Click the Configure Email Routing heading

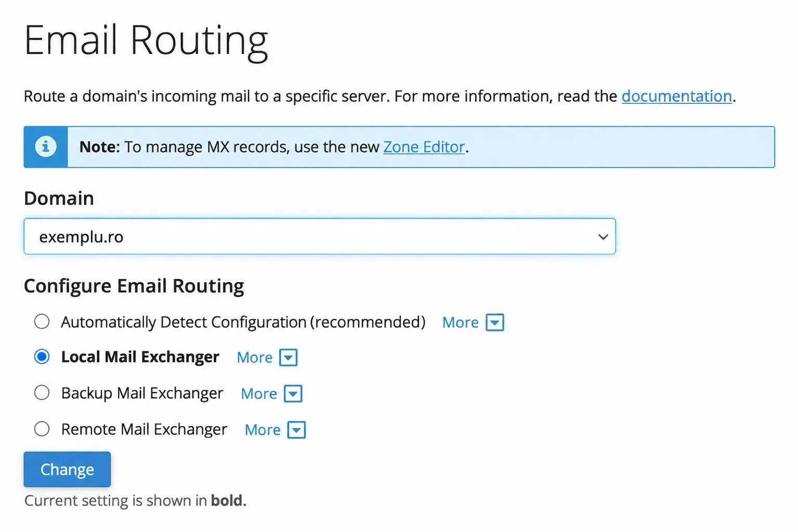[134, 286]
